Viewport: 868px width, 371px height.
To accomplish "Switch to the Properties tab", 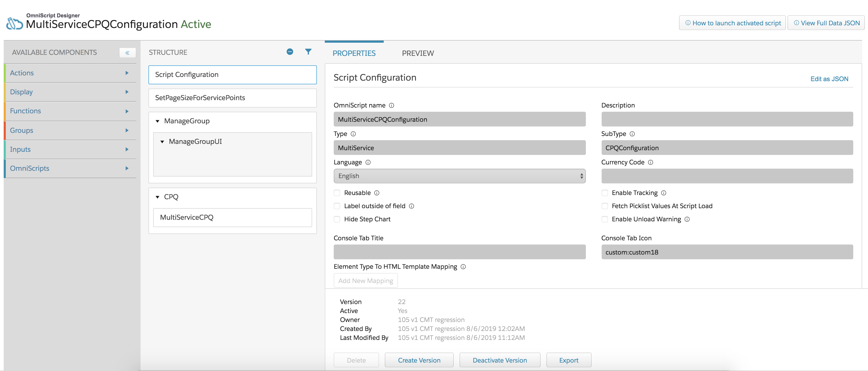I will 354,53.
